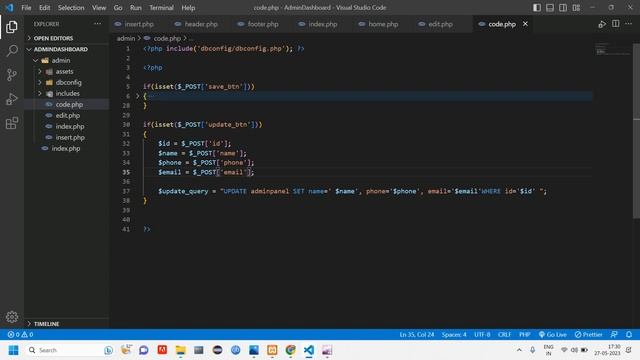Click the Go Live button
This screenshot has width=640, height=360.
[553, 334]
